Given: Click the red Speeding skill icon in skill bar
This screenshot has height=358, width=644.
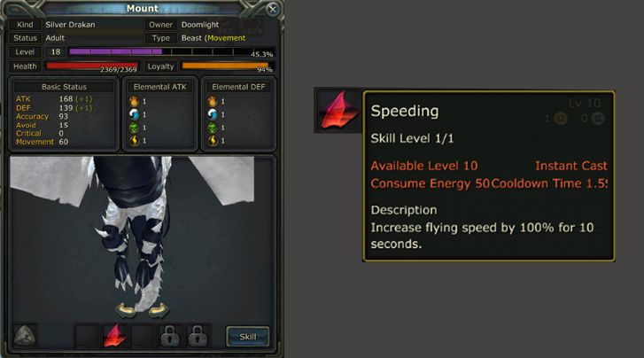Looking at the screenshot, I should 115,336.
